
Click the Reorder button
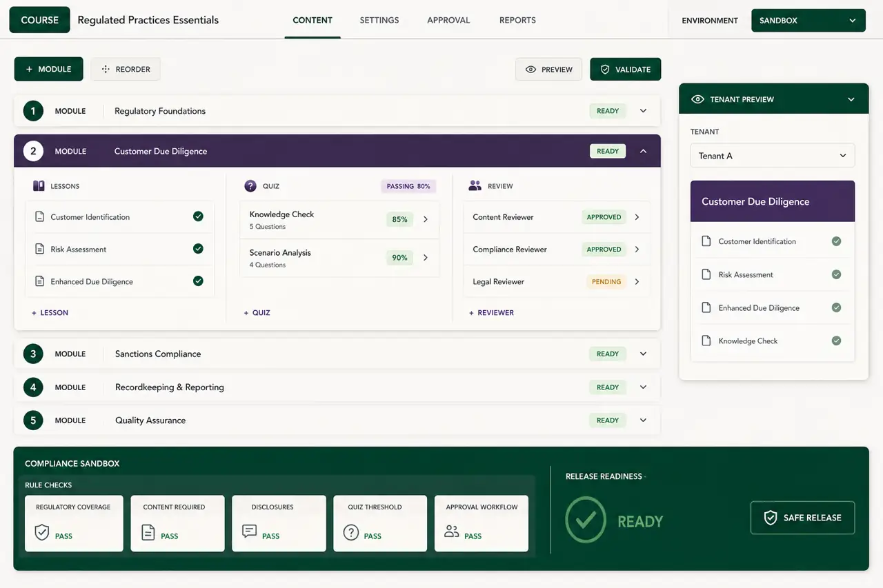(126, 69)
